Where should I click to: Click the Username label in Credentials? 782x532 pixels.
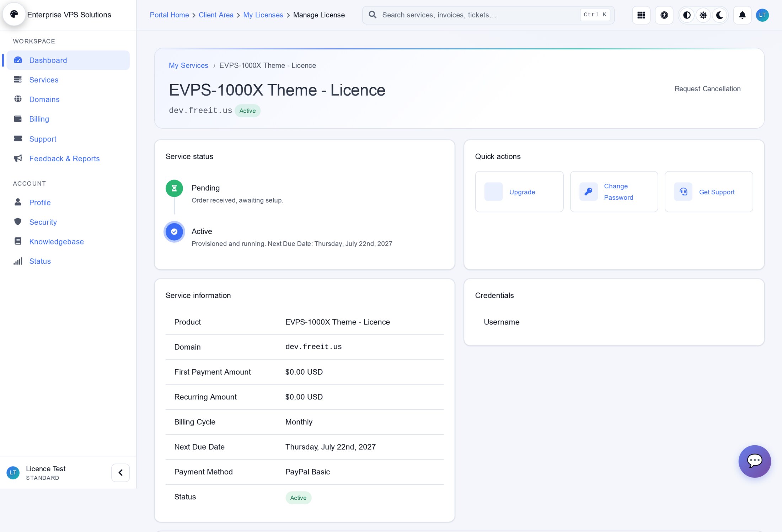coord(501,322)
